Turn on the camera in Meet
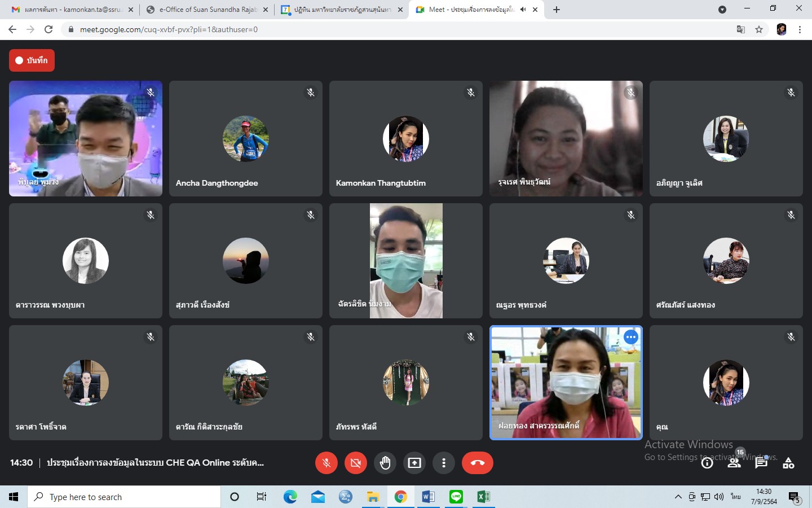Viewport: 812px width, 508px height. 356,463
